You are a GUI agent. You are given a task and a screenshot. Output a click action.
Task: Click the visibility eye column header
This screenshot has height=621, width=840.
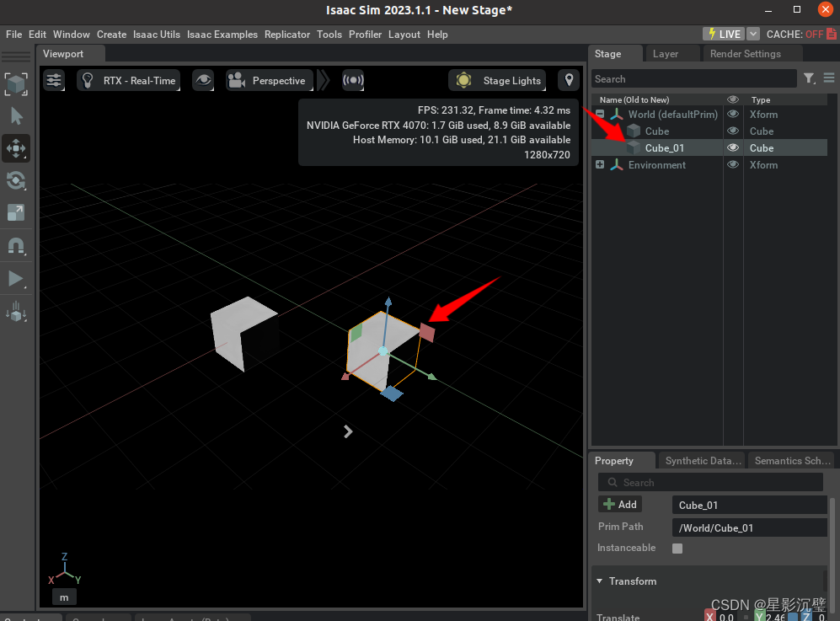[x=733, y=99]
